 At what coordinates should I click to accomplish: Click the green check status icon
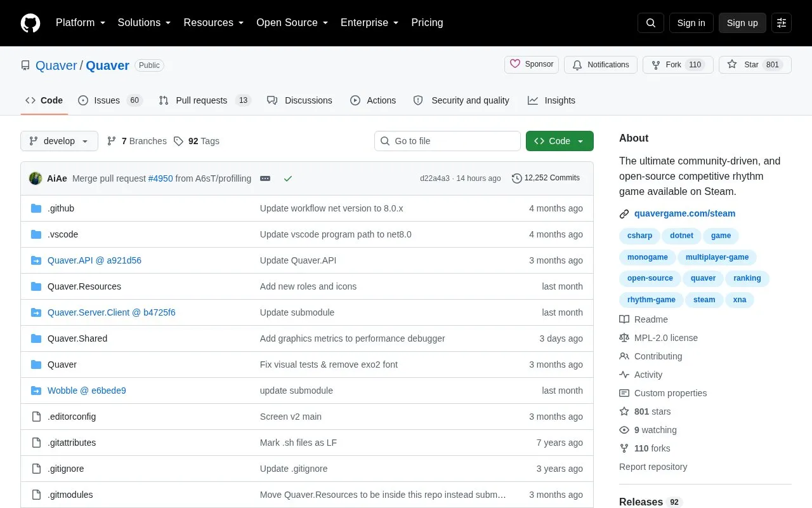(x=288, y=178)
